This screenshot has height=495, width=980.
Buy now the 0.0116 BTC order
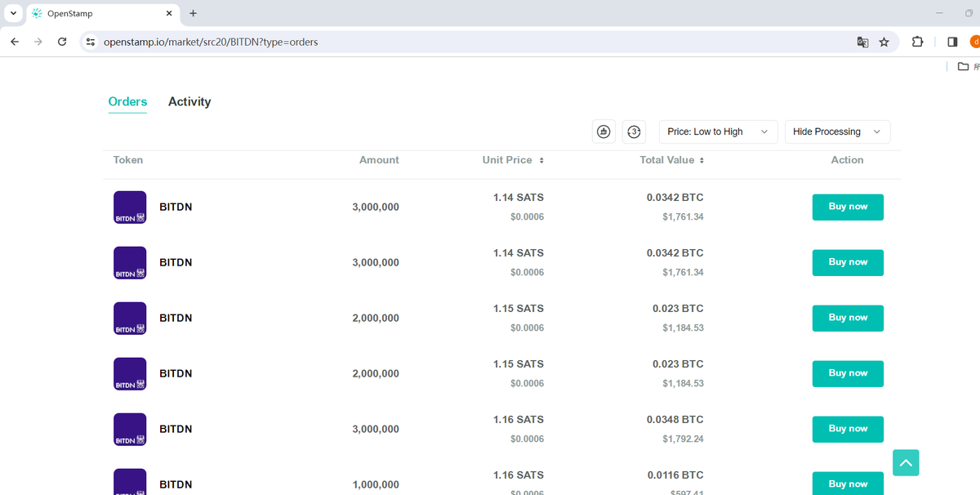[x=848, y=484]
